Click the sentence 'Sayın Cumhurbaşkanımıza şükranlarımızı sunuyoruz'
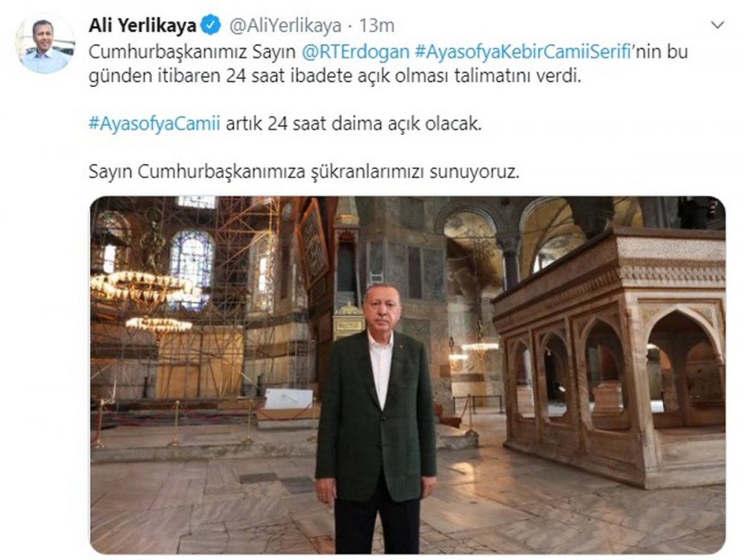Viewport: 745px width, 560px height. (x=304, y=172)
